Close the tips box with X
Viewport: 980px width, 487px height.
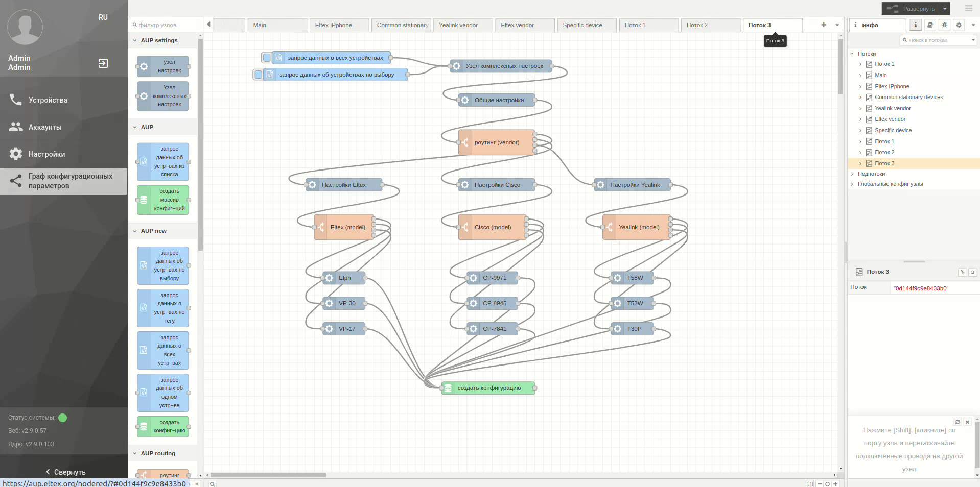coord(967,422)
